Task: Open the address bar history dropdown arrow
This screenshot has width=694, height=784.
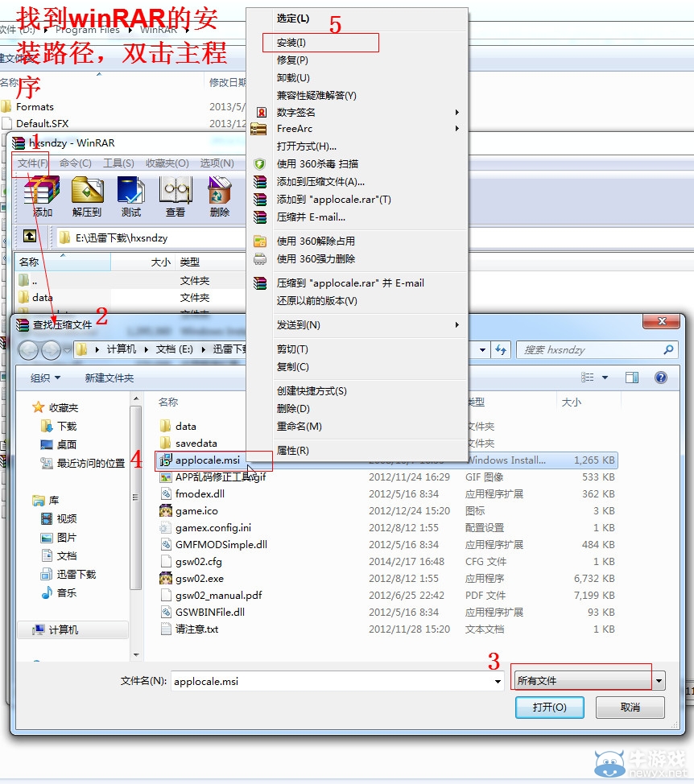Action: [482, 349]
